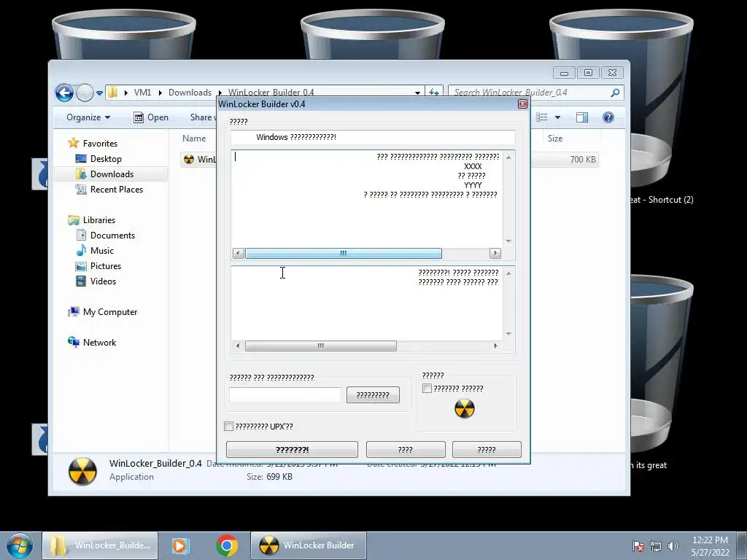Image resolution: width=747 pixels, height=560 pixels.
Task: Click the refresh button beside address bar
Action: coord(433,93)
